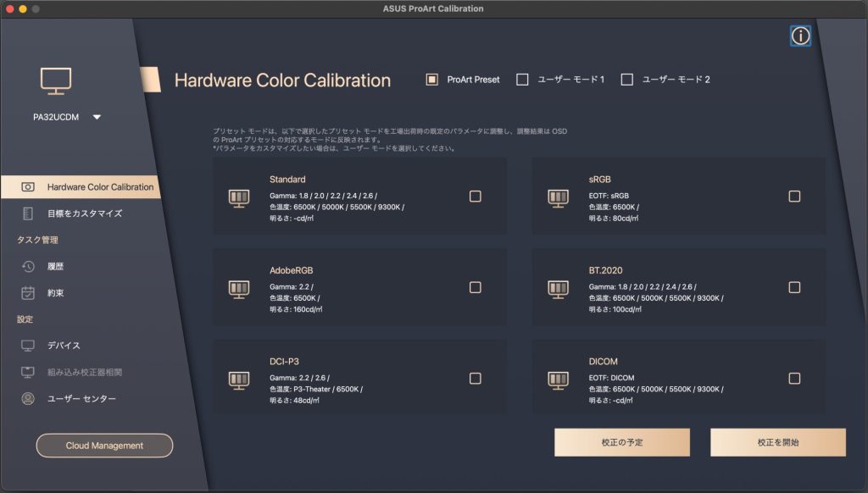Image resolution: width=868 pixels, height=493 pixels.
Task: Switch to ユーザー モード 1
Action: [522, 80]
